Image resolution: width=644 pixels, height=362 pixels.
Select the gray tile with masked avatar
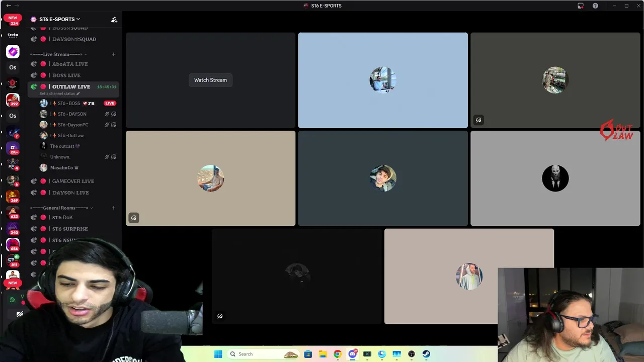point(555,178)
